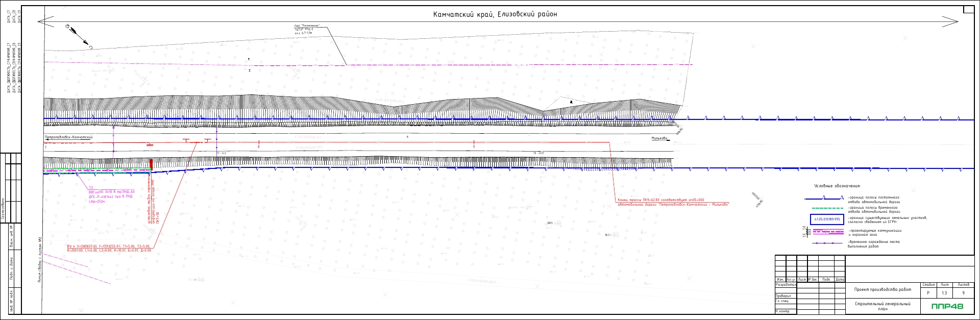Click the red sign marker on the lower slope
Image resolution: width=980 pixels, height=320 pixels.
[151, 164]
